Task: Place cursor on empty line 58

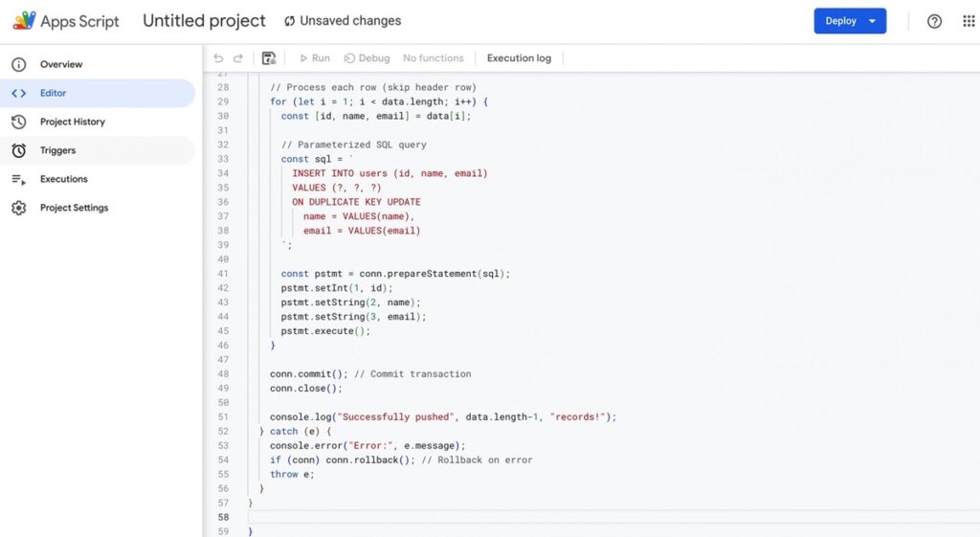Action: [612, 517]
